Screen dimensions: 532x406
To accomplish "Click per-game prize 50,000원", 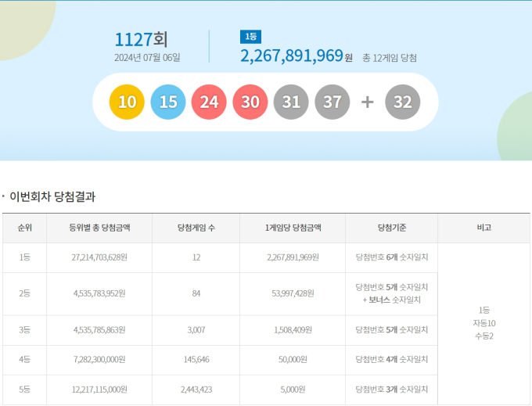I will (293, 359).
